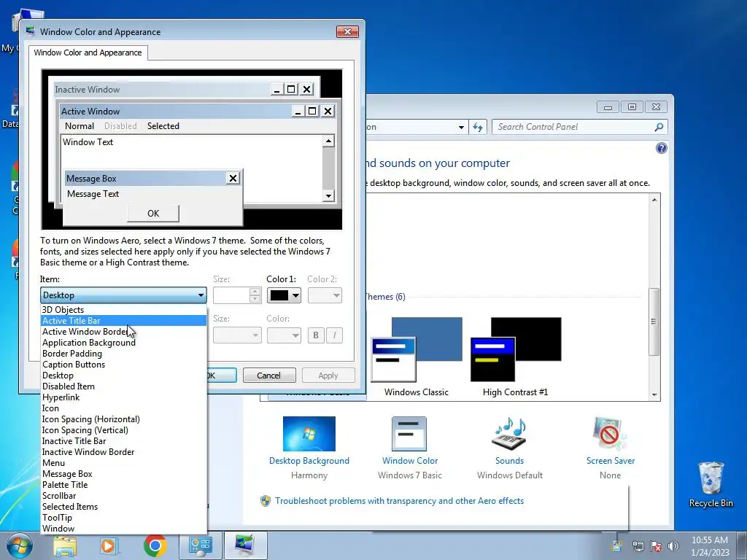Click the item Size input field
Image resolution: width=747 pixels, height=560 pixels.
[231, 296]
